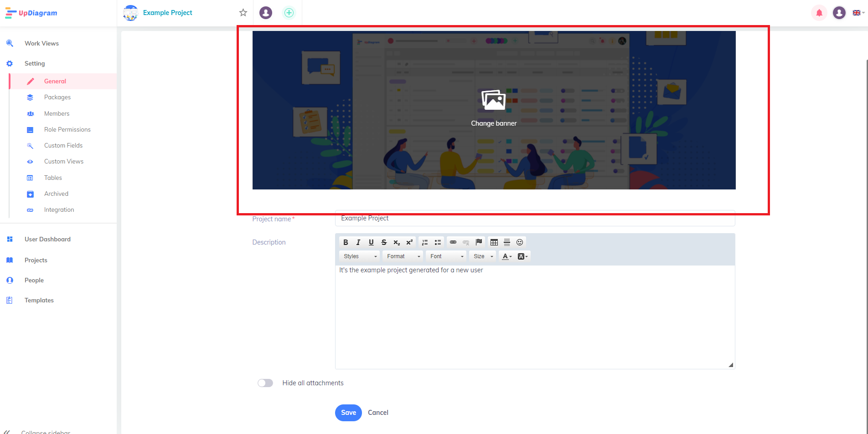Click the editor resize handle
This screenshot has height=434, width=868.
pos(731,365)
